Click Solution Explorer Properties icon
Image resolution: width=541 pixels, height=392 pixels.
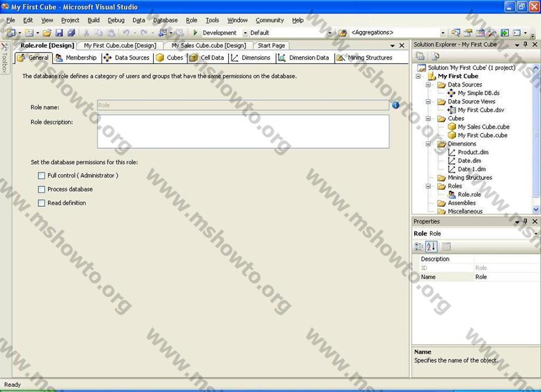pos(420,56)
